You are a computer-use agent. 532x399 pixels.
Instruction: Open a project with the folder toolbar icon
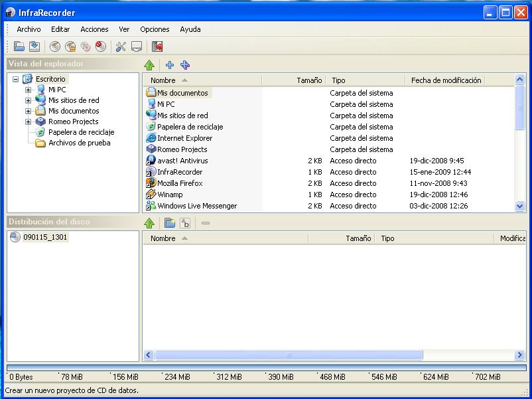[19, 46]
